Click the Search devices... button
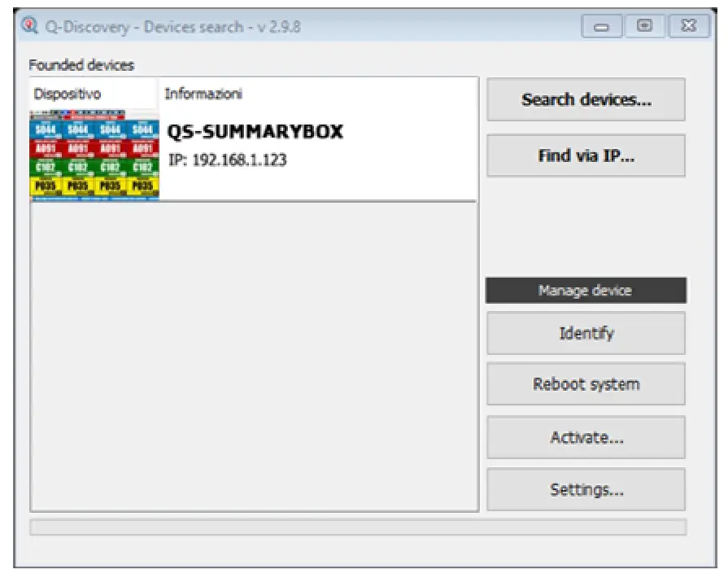 [x=586, y=99]
